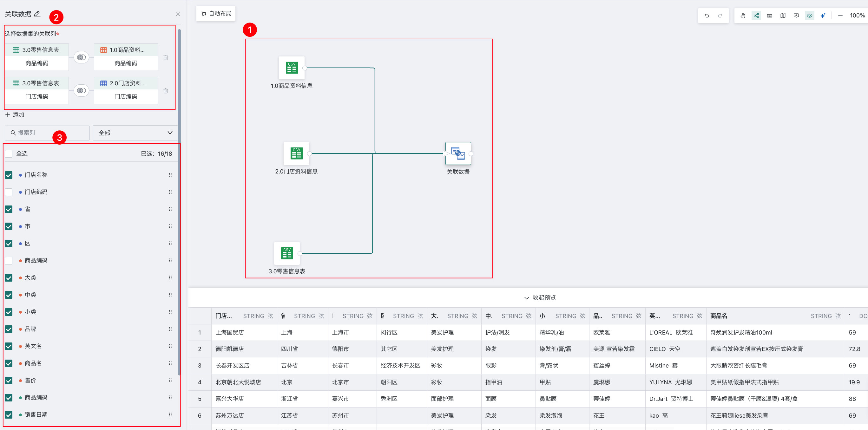
Task: Open the 全部 filter dropdown
Action: [135, 133]
